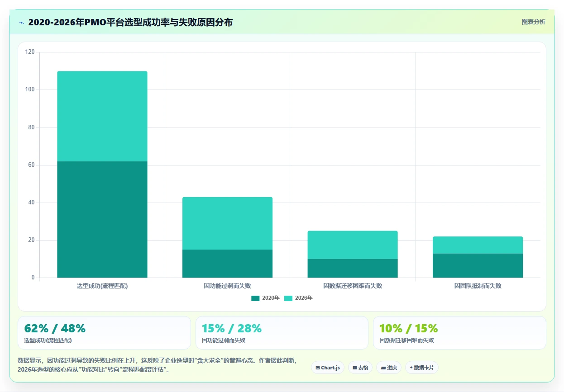Click the 62% / 48% data card value
Image resolution: width=564 pixels, height=392 pixels.
coord(55,328)
